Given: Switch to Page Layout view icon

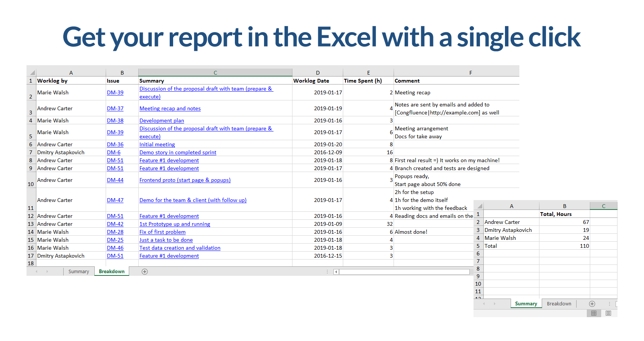Looking at the screenshot, I should [608, 313].
